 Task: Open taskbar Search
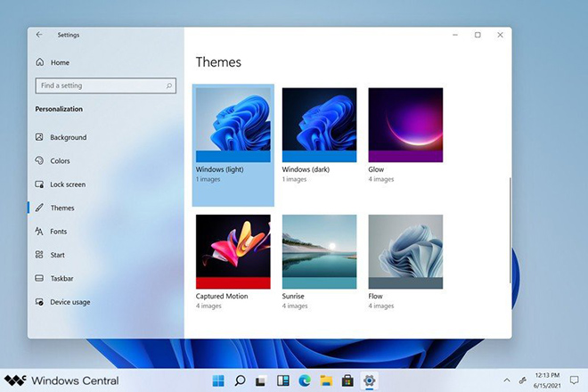[240, 380]
